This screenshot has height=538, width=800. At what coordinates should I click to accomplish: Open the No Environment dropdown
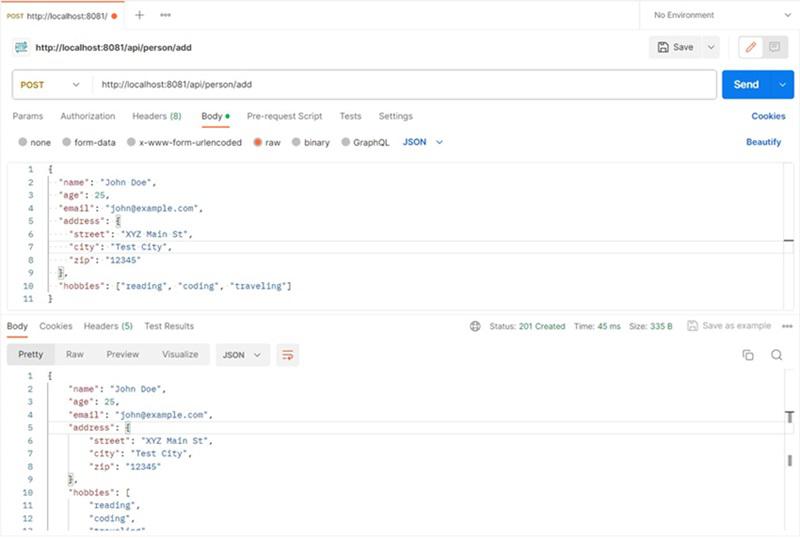click(x=720, y=15)
